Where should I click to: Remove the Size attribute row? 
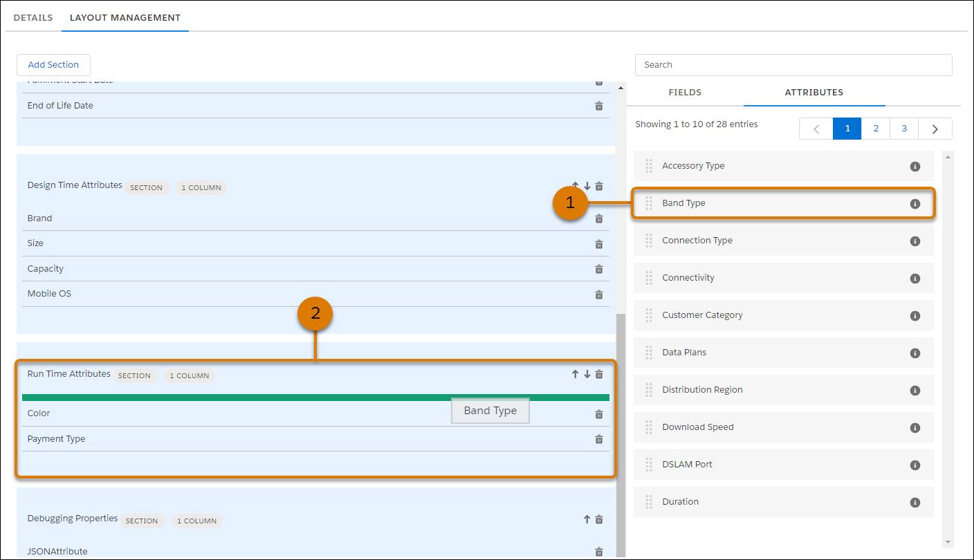point(599,244)
